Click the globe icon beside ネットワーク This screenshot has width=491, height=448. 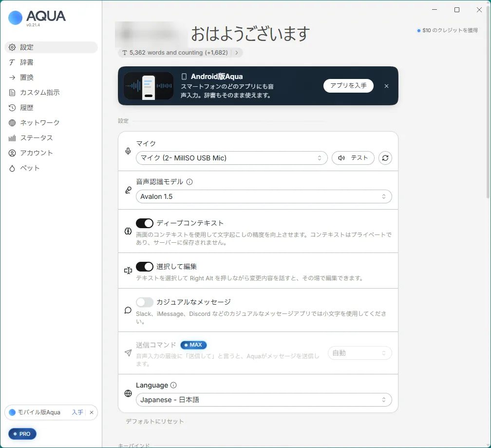point(12,123)
